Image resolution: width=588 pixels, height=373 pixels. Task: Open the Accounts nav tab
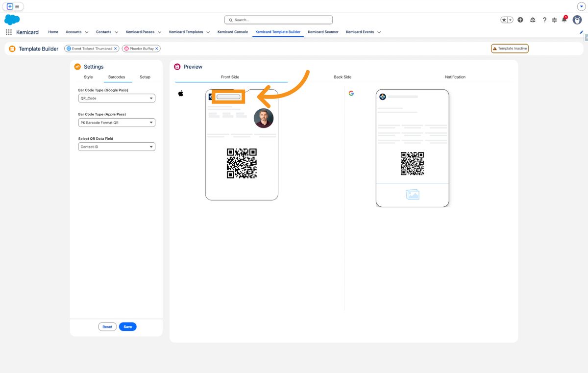73,32
